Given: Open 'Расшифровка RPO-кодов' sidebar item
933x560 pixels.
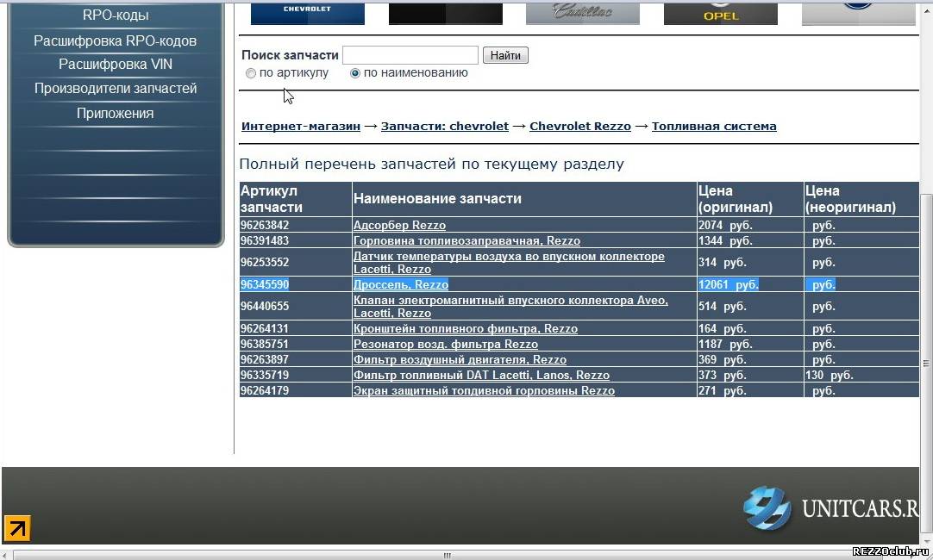Looking at the screenshot, I should 116,41.
